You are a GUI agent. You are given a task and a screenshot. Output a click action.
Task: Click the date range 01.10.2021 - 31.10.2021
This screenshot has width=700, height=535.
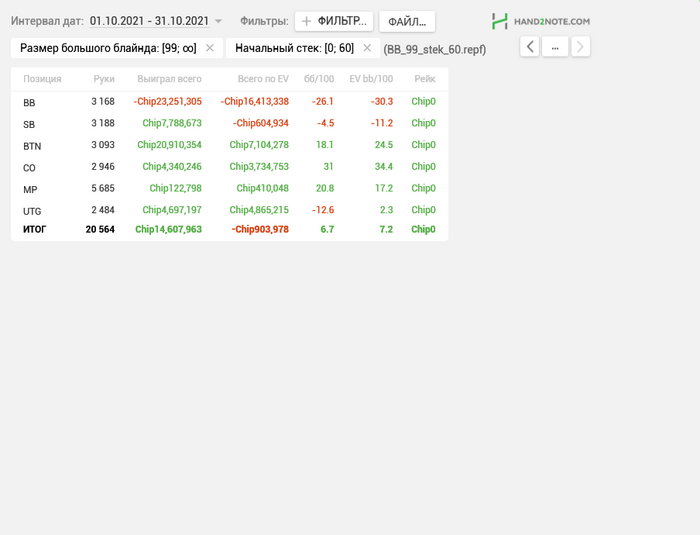[x=149, y=21]
